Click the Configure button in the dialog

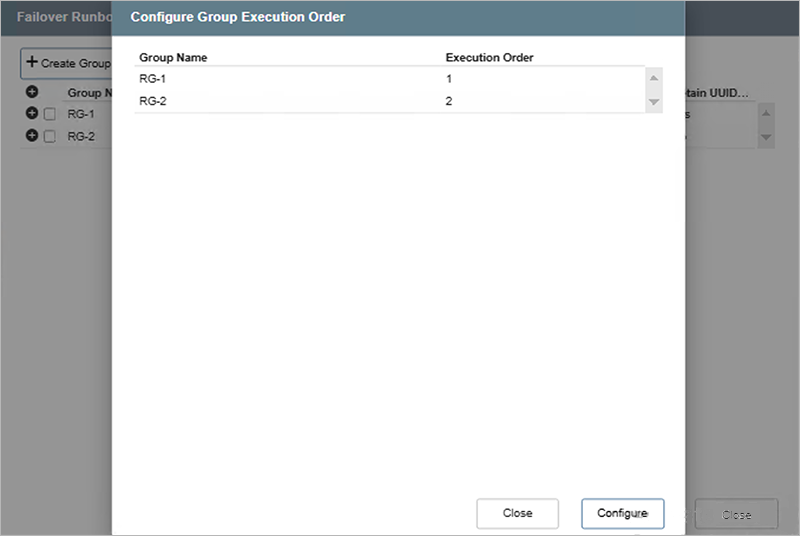[x=622, y=513]
